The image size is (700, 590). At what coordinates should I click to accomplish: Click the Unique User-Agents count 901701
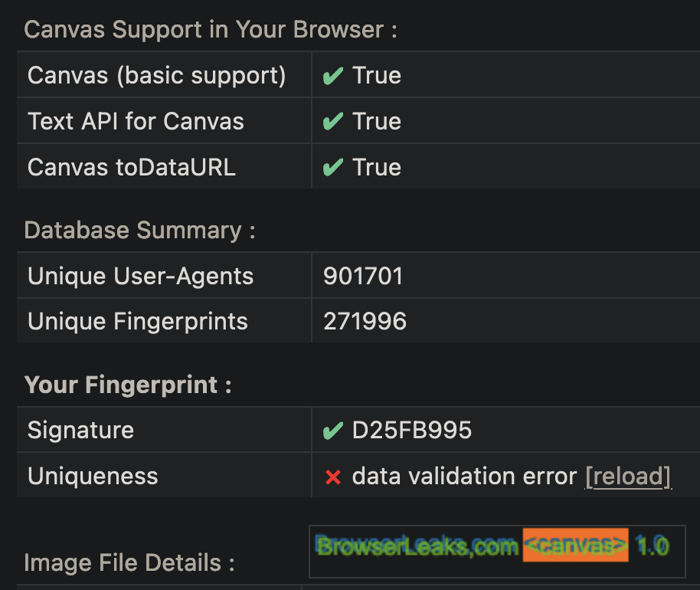pos(363,276)
